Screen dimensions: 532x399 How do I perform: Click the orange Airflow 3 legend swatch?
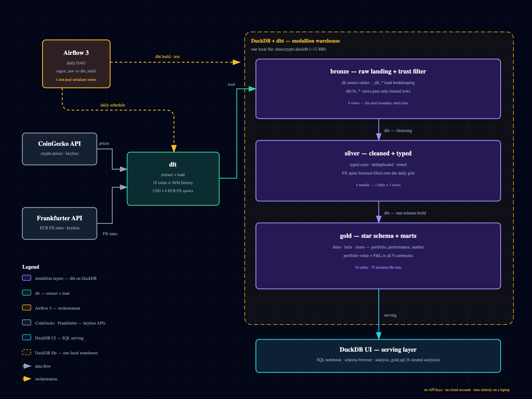point(27,308)
